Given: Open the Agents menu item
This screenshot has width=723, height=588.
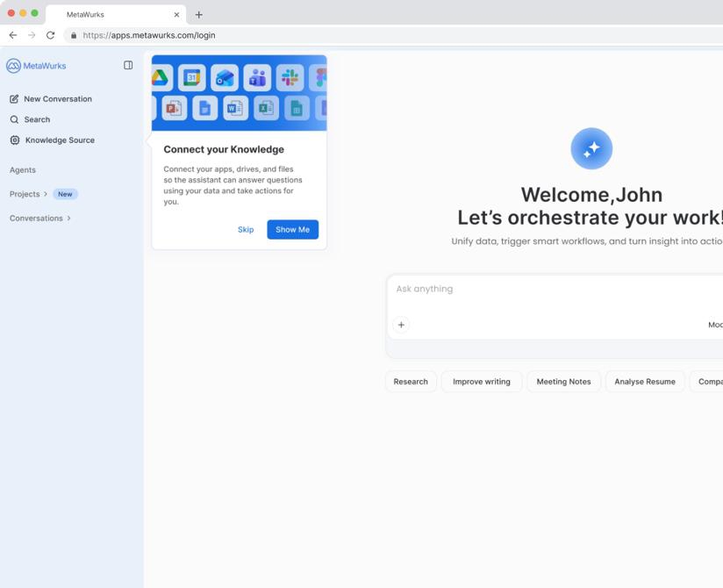Looking at the screenshot, I should click(23, 170).
